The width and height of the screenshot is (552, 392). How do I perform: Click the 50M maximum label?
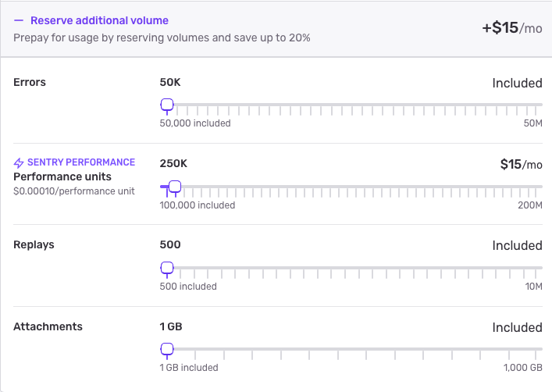click(533, 123)
